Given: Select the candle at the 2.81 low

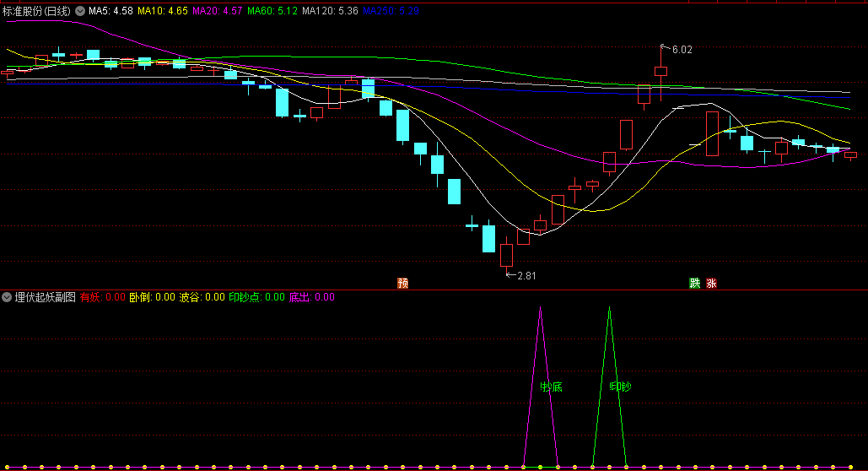Looking at the screenshot, I should point(506,254).
